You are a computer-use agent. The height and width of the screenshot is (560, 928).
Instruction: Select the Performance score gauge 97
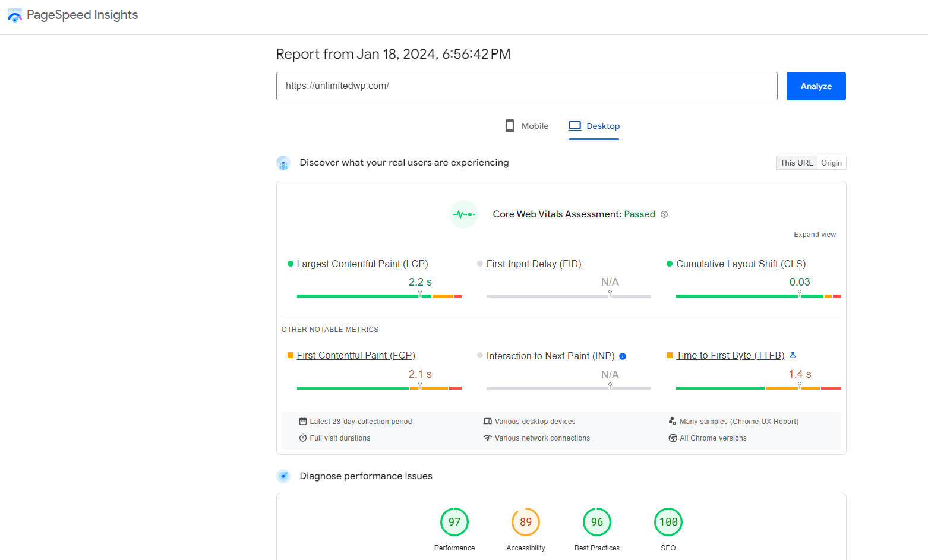click(x=454, y=522)
